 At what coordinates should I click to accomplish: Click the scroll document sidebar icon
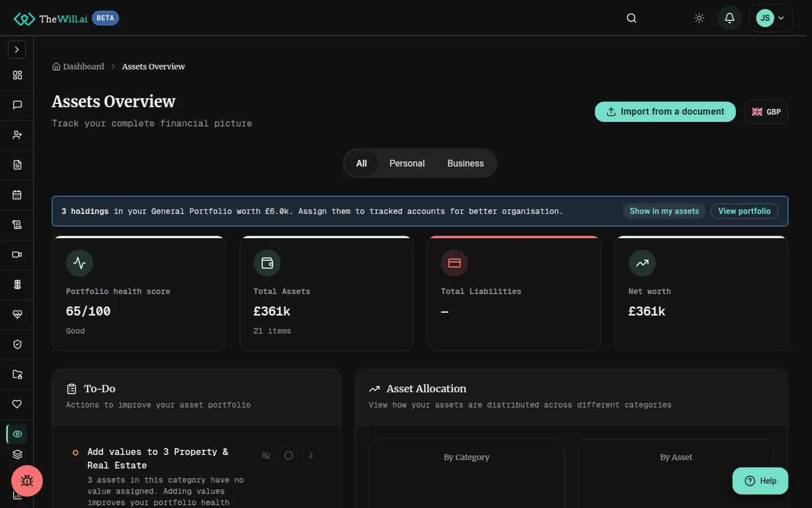(x=17, y=225)
